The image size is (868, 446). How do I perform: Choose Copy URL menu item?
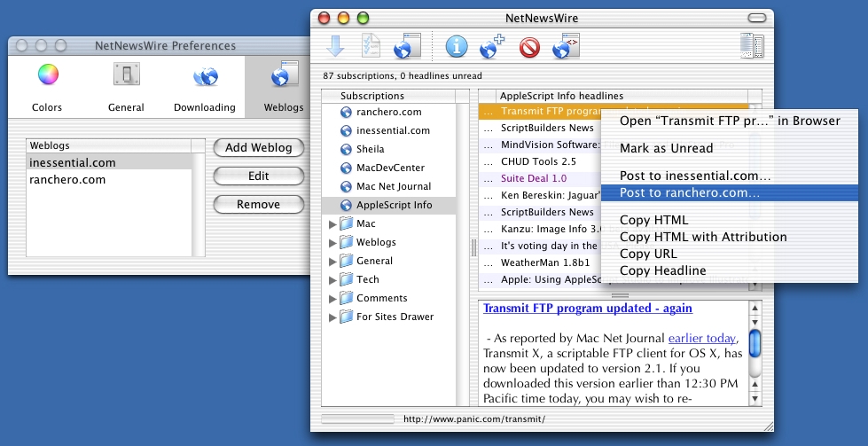click(730, 254)
